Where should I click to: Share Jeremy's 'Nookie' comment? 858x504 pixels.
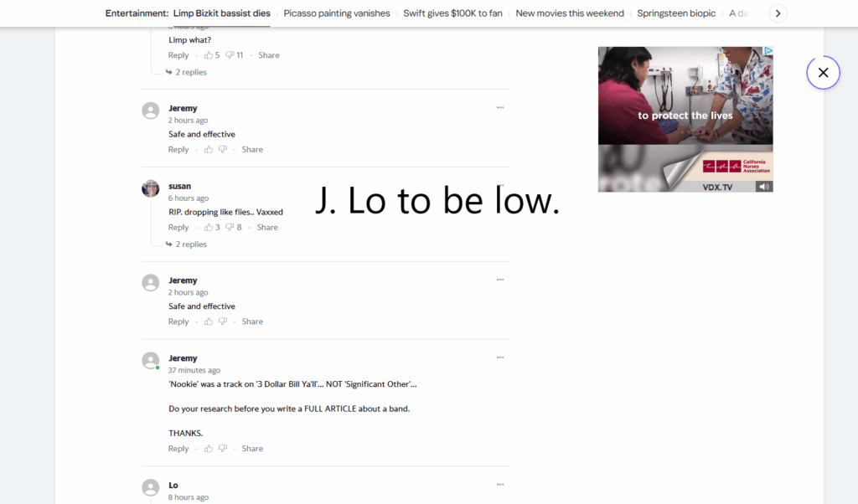[252, 449]
